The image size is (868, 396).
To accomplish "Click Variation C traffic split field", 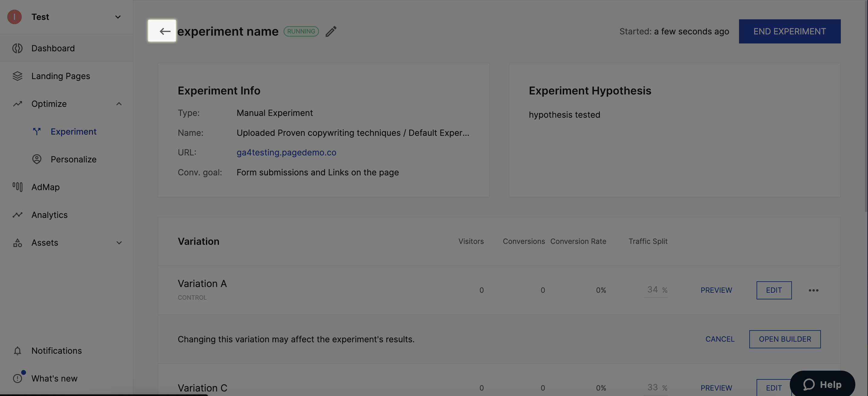I will click(655, 388).
